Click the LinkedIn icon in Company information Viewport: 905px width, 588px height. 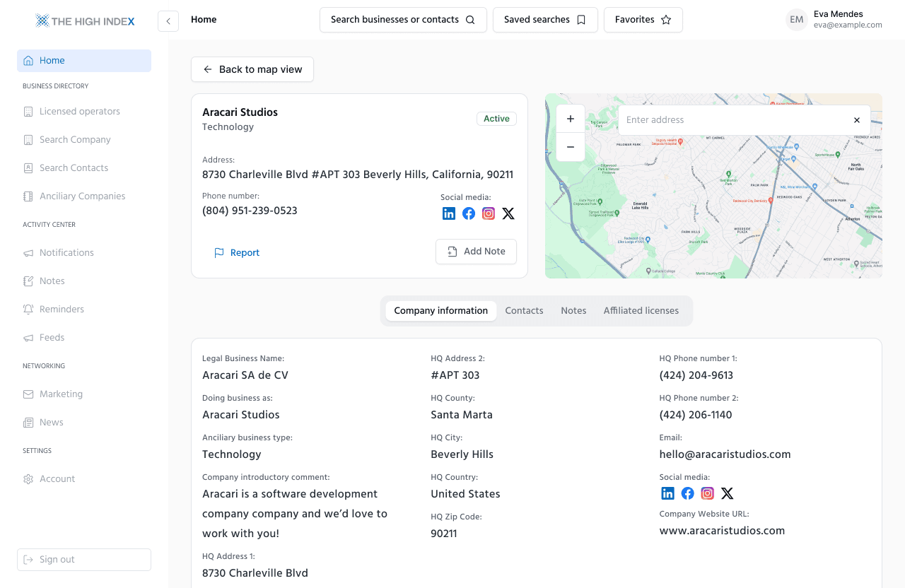pyautogui.click(x=667, y=493)
